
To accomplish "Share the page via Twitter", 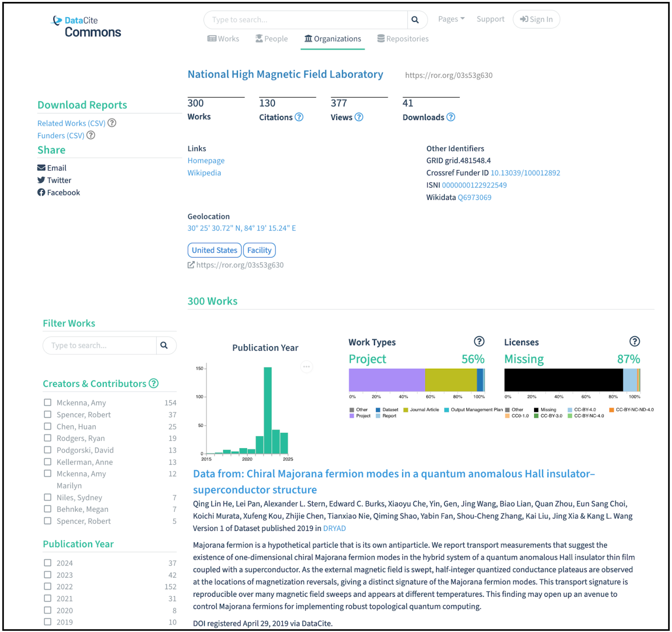I will pos(55,180).
